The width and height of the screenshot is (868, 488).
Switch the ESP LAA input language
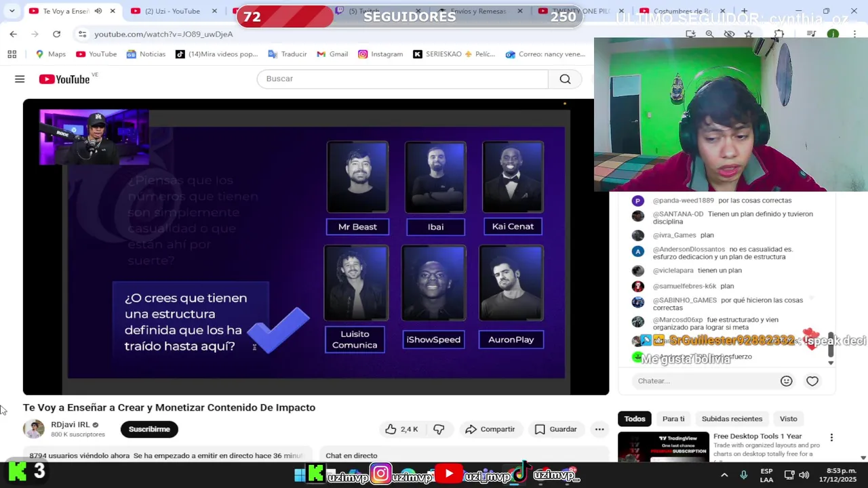[766, 475]
